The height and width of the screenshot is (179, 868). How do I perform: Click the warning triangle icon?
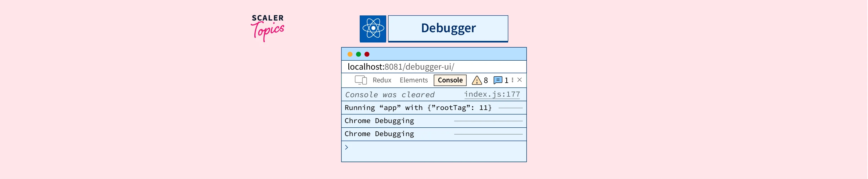point(477,80)
